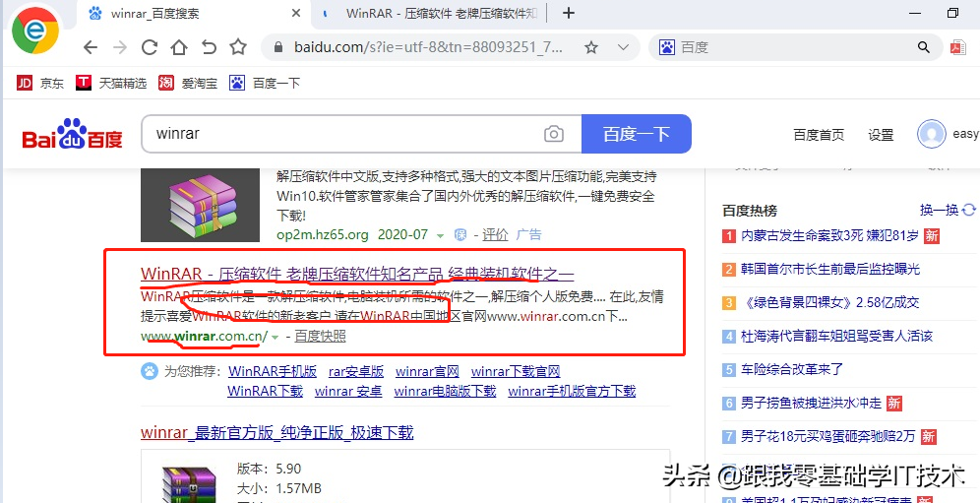
Task: Open hot item 韩国首尔市长生前最后监控曝光
Action: point(830,270)
